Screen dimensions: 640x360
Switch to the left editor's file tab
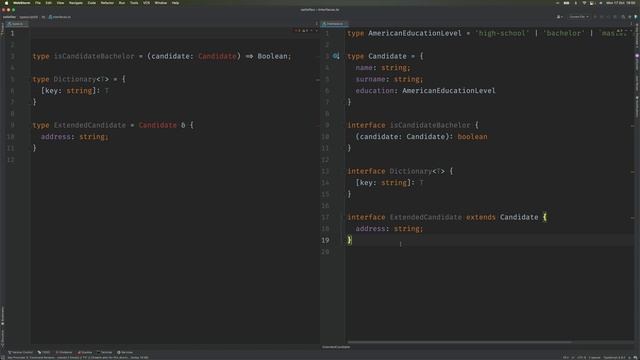17,24
